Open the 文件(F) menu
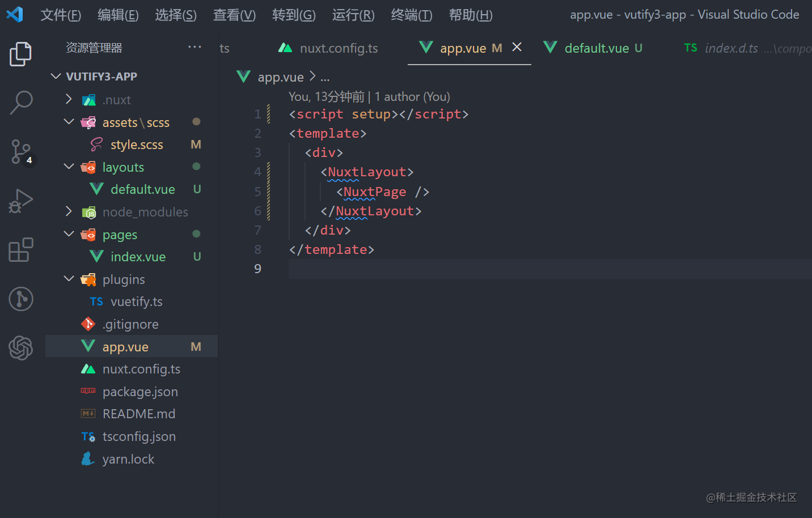 click(61, 15)
